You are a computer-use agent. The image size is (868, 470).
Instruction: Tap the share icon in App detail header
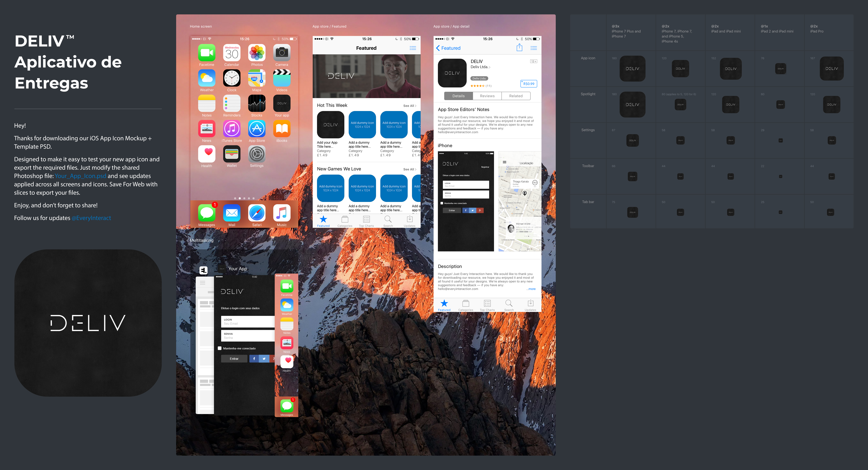coord(519,48)
